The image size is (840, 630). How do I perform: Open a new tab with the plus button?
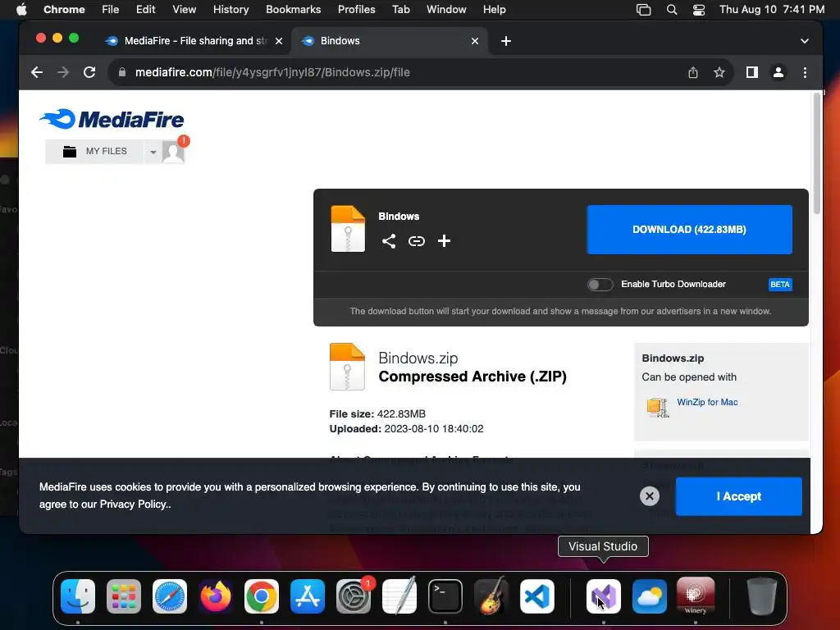(505, 41)
